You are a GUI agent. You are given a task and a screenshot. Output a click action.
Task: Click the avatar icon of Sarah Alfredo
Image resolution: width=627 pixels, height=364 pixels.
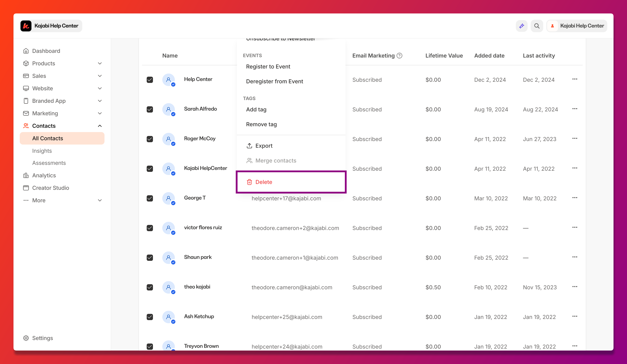(x=169, y=109)
